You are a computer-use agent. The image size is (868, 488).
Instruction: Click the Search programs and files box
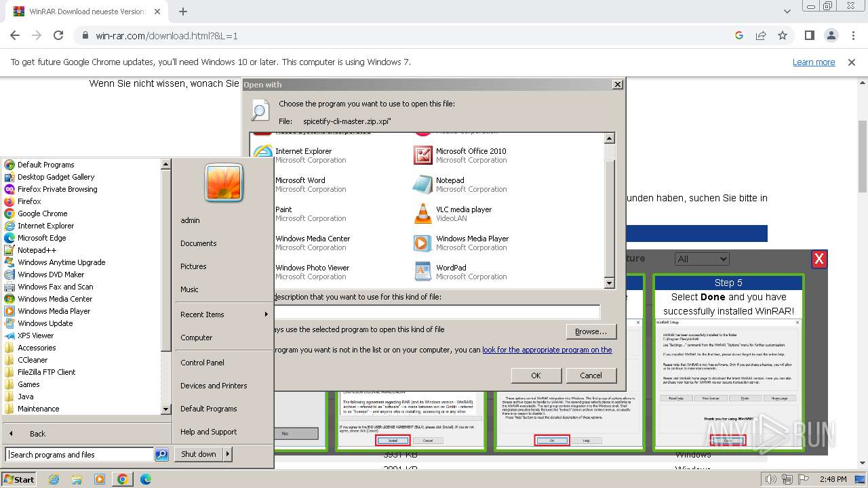click(80, 455)
